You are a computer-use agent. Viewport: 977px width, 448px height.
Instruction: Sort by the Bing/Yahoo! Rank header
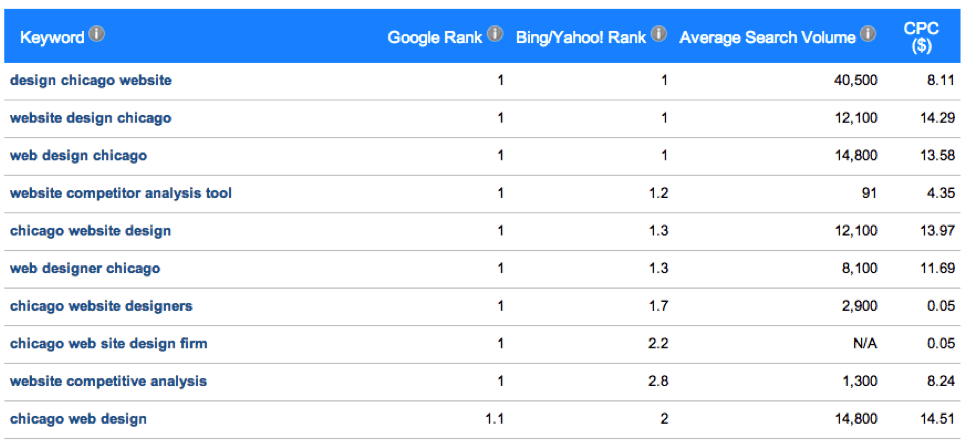pos(581,37)
